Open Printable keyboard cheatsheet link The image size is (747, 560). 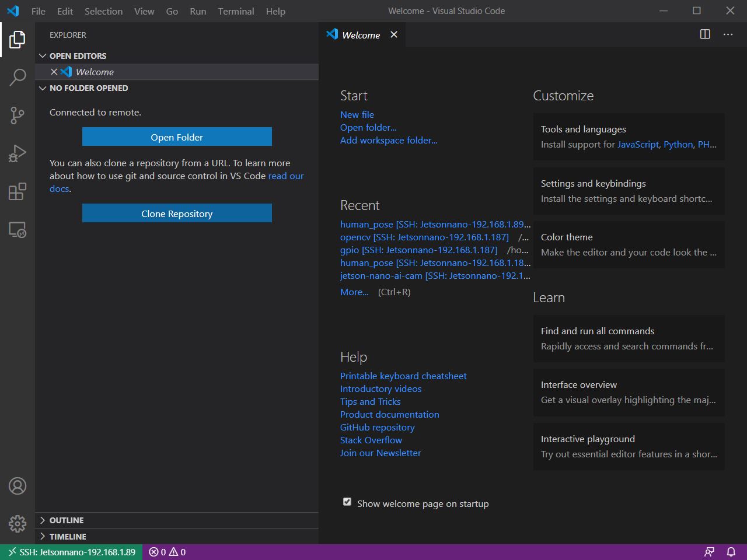pyautogui.click(x=403, y=376)
